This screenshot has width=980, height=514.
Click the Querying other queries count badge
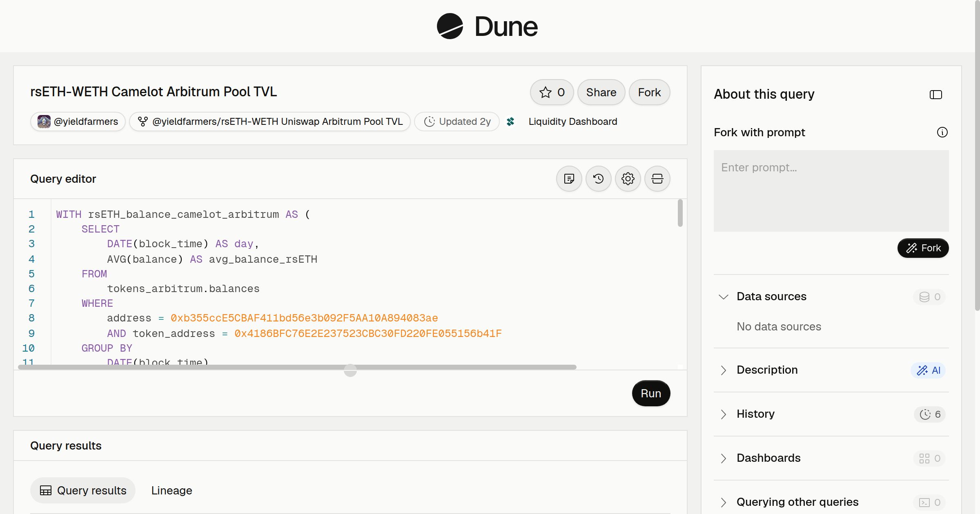929,502
